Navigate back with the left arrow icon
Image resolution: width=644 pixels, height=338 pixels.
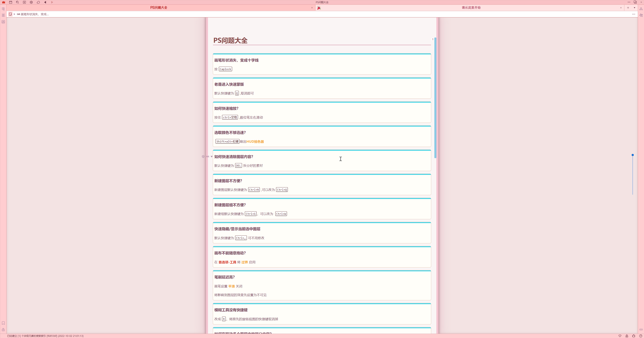(45, 2)
